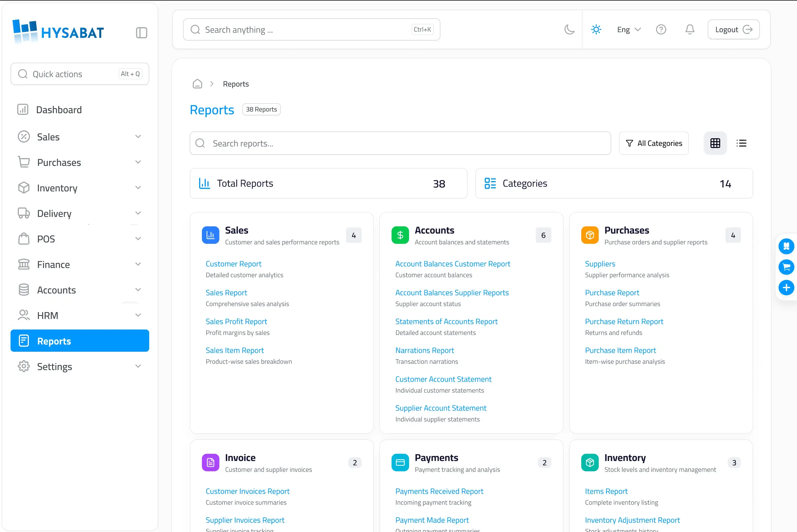Image resolution: width=797 pixels, height=532 pixels.
Task: Click the Total Reports bar chart icon
Action: click(x=204, y=183)
